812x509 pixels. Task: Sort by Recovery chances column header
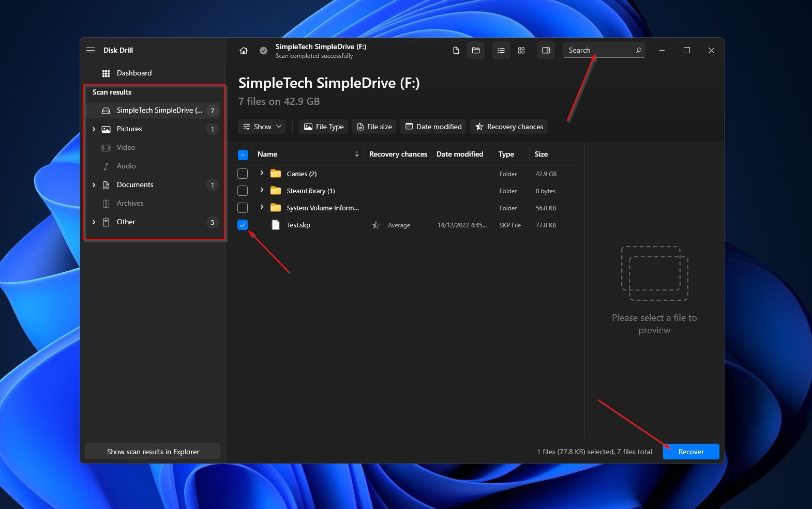coord(398,154)
